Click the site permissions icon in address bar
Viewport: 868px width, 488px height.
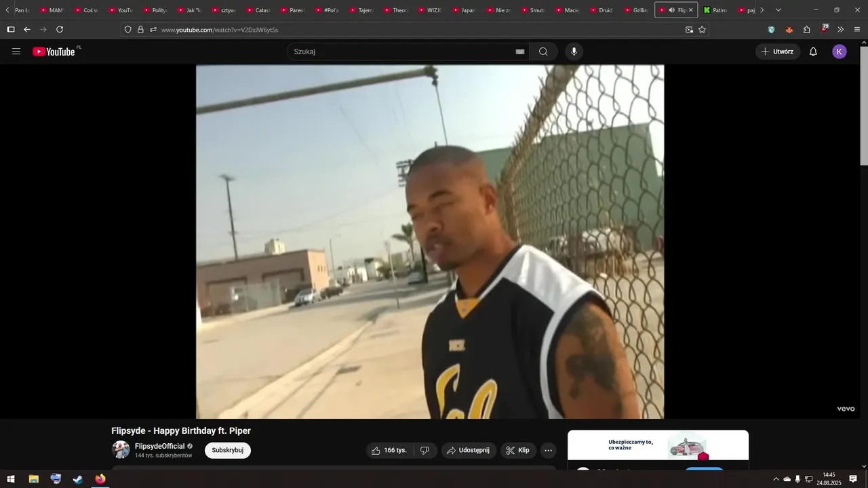[153, 29]
